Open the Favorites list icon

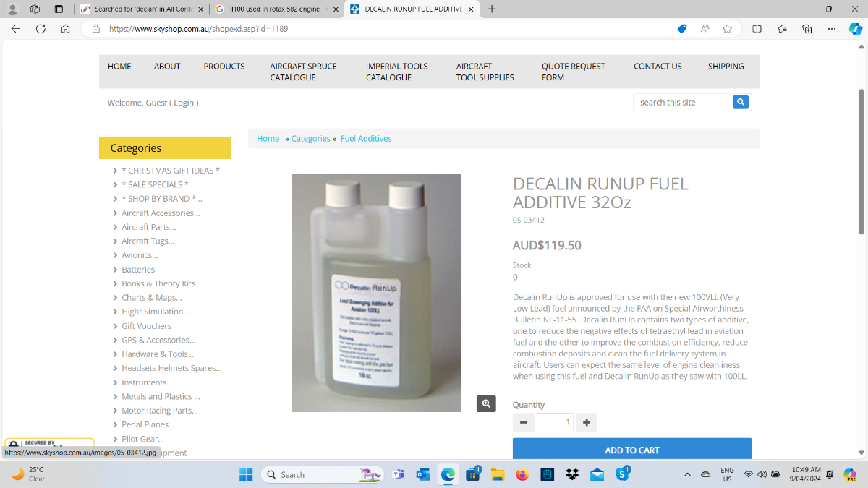[782, 29]
